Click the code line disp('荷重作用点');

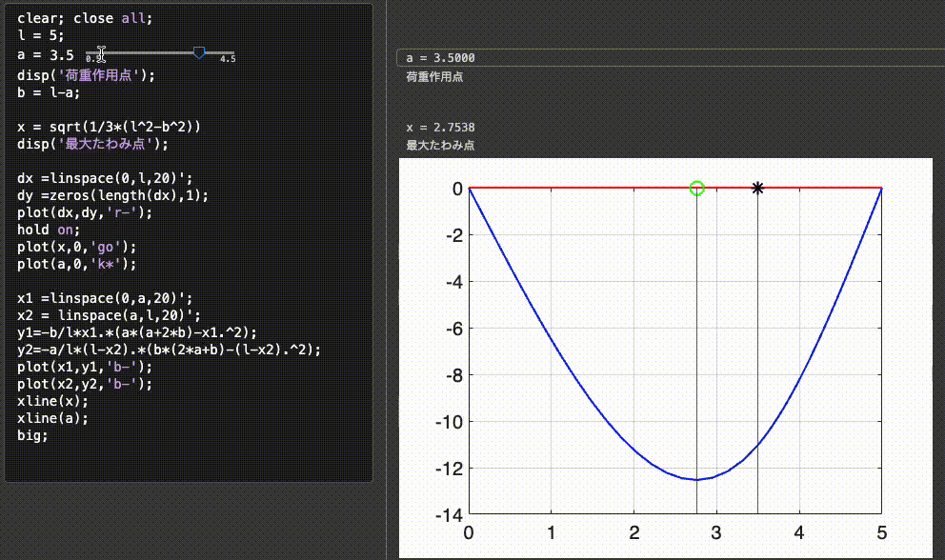(86, 75)
